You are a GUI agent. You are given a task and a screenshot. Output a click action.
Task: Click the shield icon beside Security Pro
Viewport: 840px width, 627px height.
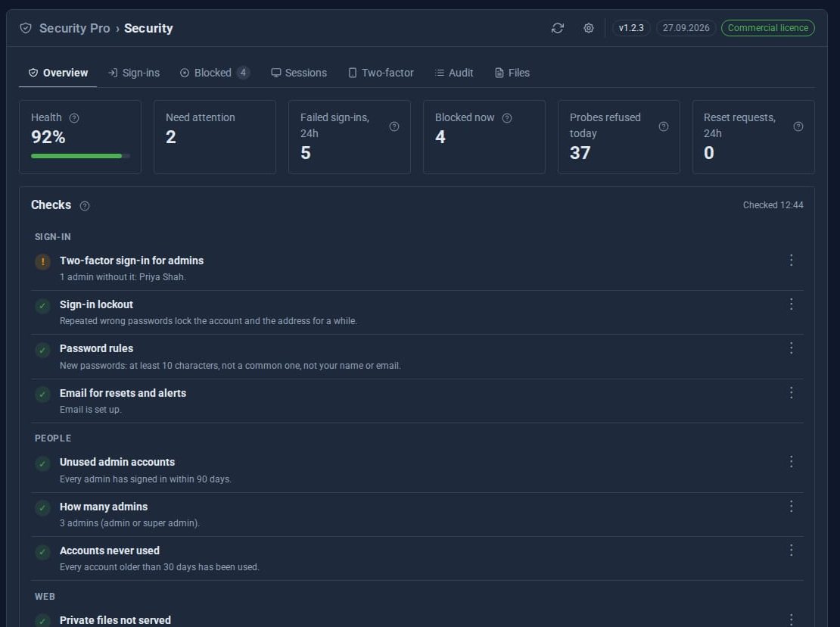click(26, 28)
